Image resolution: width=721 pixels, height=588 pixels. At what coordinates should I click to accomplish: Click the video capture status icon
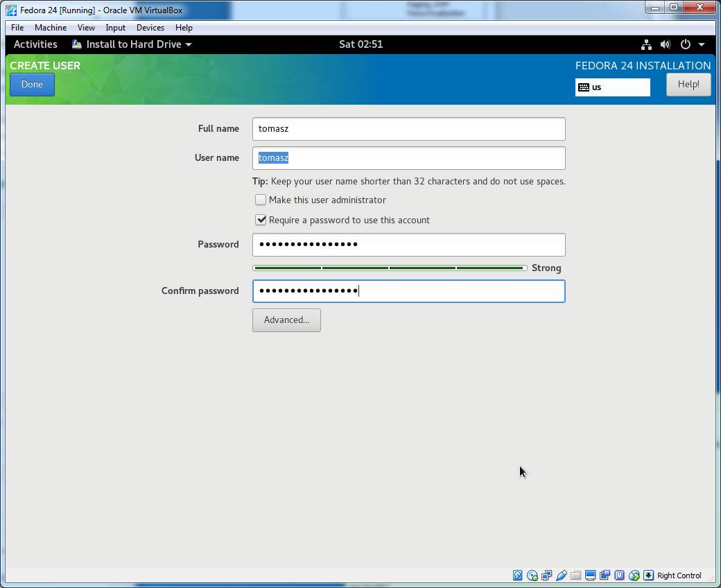coord(605,575)
